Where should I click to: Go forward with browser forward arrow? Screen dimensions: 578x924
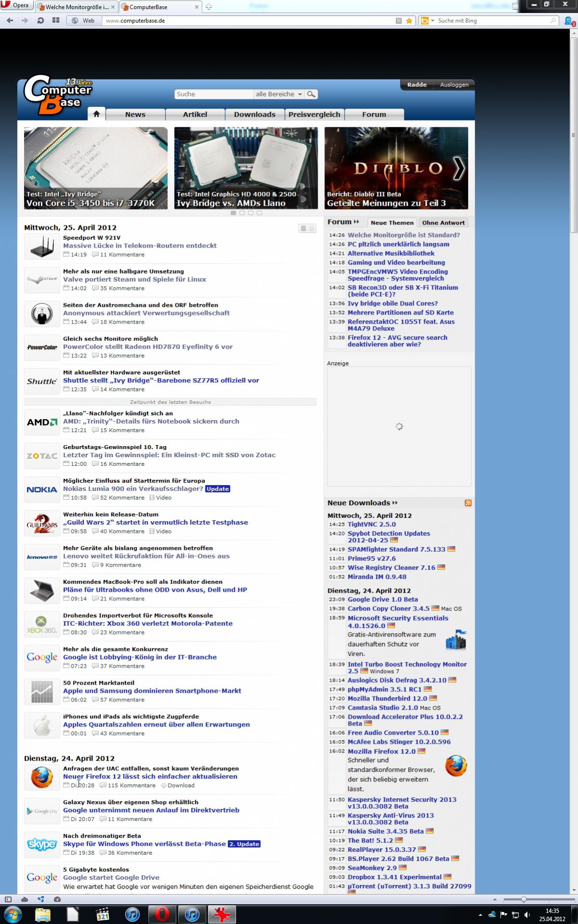pyautogui.click(x=25, y=21)
